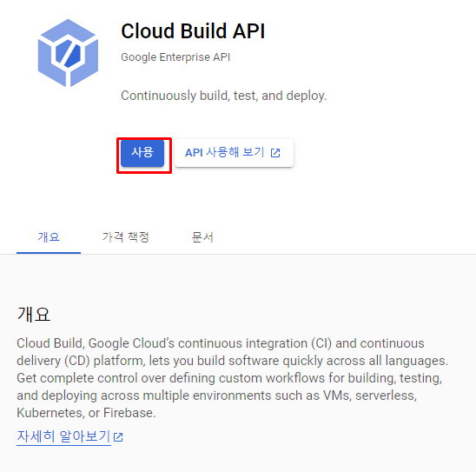Open the API 사용해 보기 button
Screen dimensions: 476x472
coord(234,153)
